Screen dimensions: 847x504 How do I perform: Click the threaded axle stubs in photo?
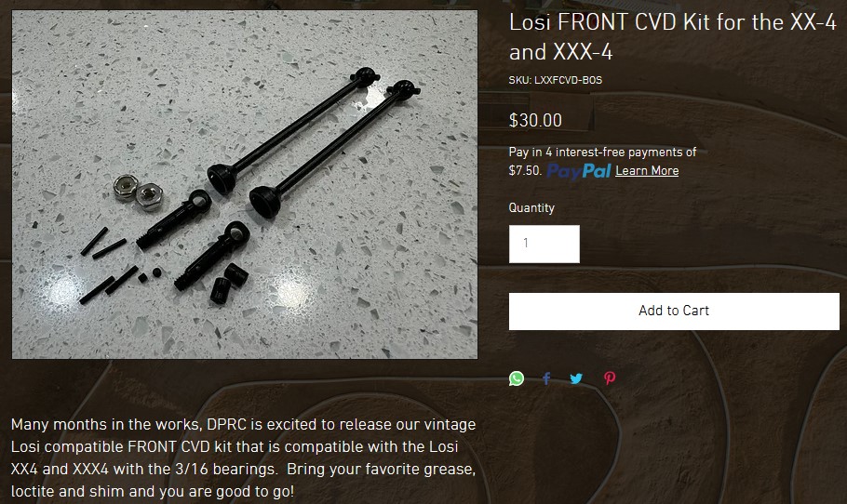(x=194, y=240)
